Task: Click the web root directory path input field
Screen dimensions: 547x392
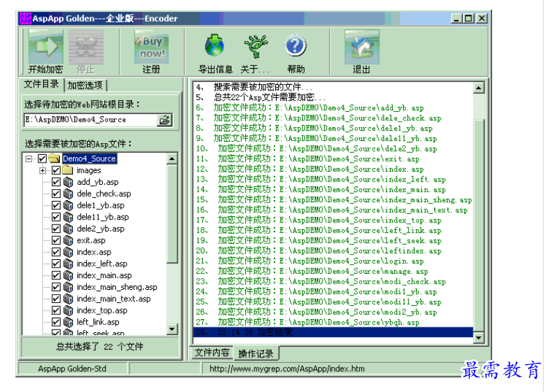Action: tap(90, 120)
